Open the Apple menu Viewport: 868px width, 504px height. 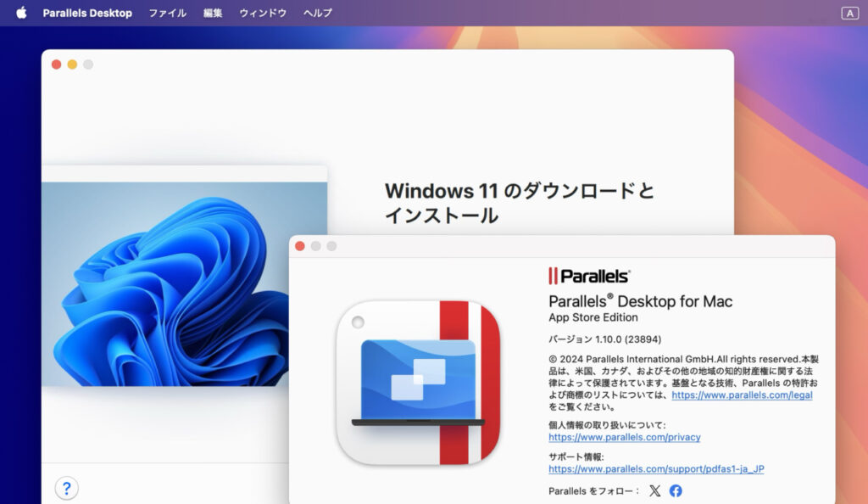click(x=20, y=13)
